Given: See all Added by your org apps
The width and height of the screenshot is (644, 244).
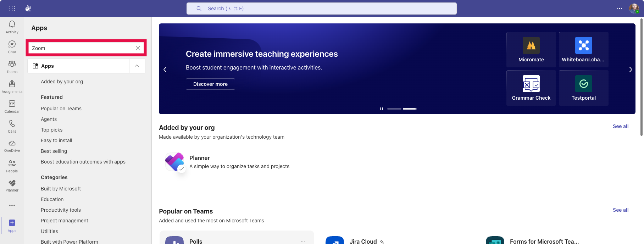Looking at the screenshot, I should coord(621,126).
